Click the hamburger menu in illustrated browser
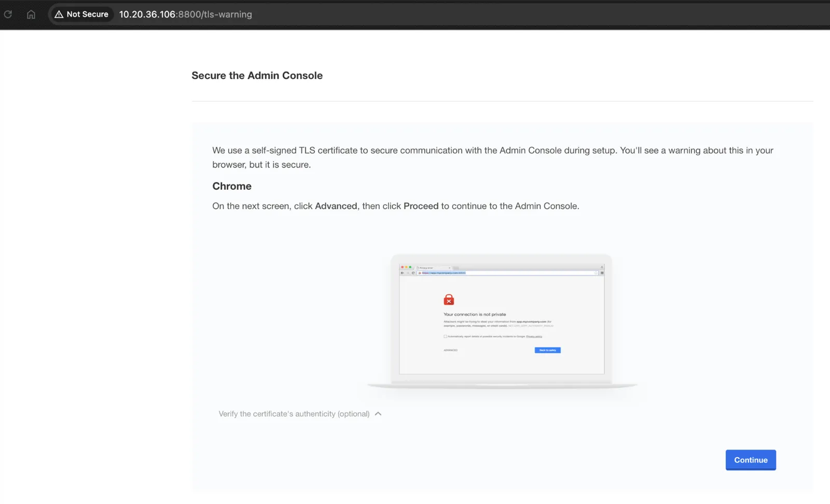 (602, 273)
